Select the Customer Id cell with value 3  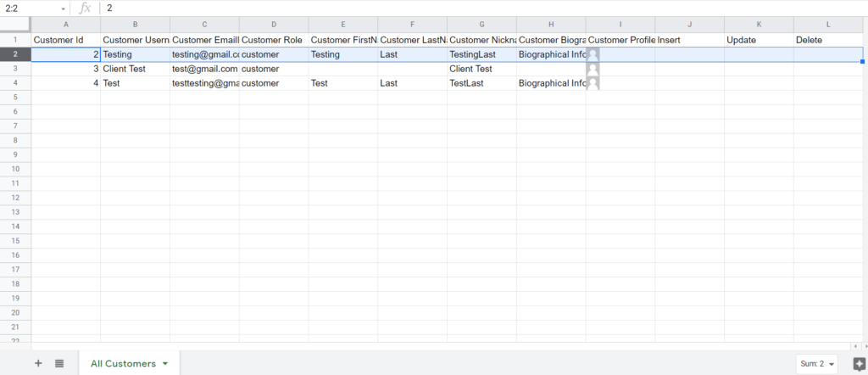[66, 69]
